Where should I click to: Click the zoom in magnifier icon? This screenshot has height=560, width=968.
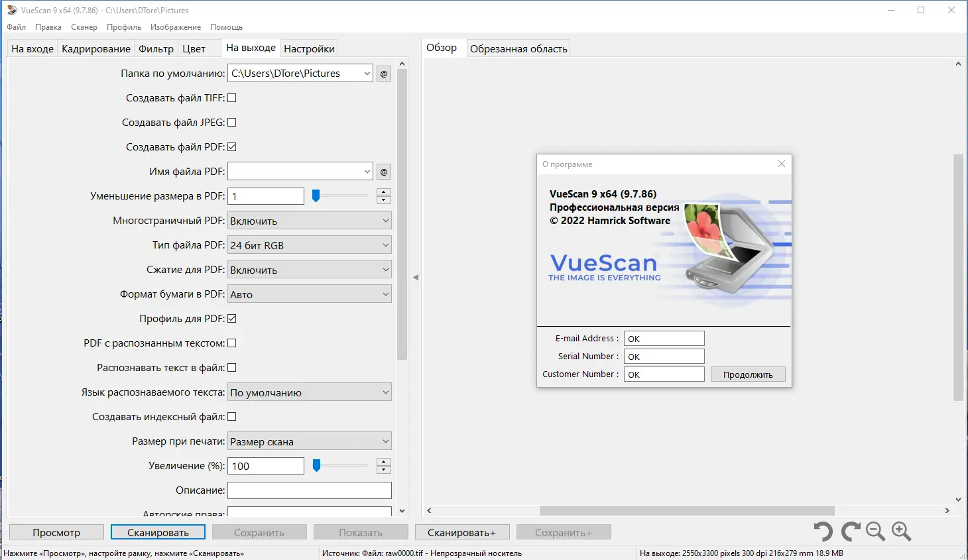pos(902,532)
